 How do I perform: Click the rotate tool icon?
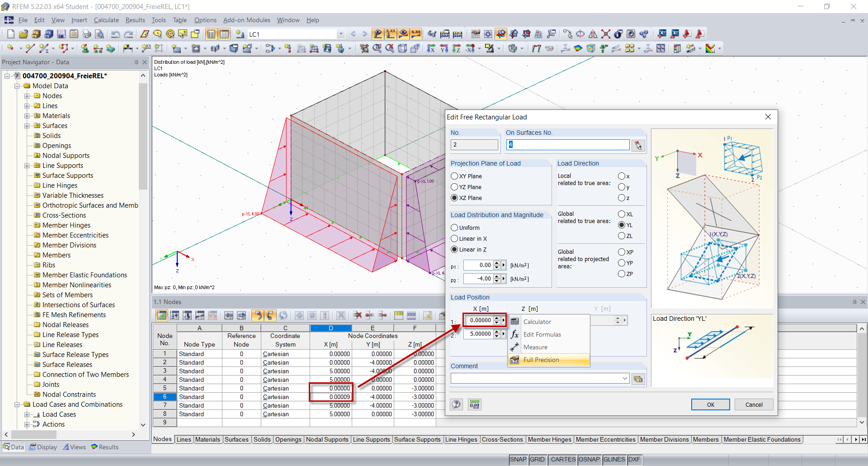pyautogui.click(x=580, y=34)
